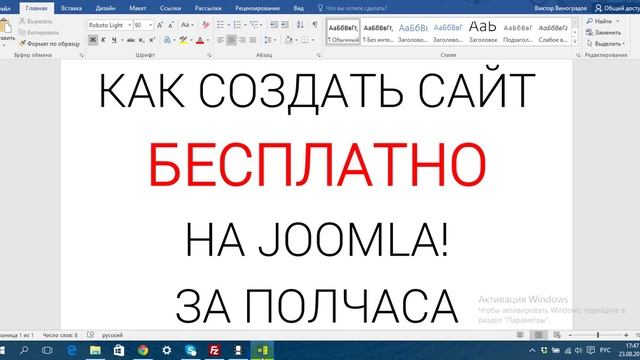Toggle italic formatting (К)
Screen dimensions: 640x360
point(103,40)
